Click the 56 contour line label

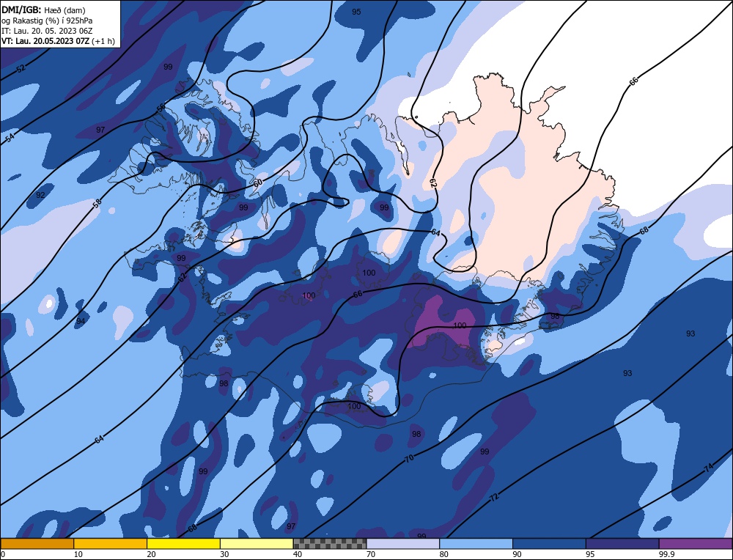[x=161, y=108]
